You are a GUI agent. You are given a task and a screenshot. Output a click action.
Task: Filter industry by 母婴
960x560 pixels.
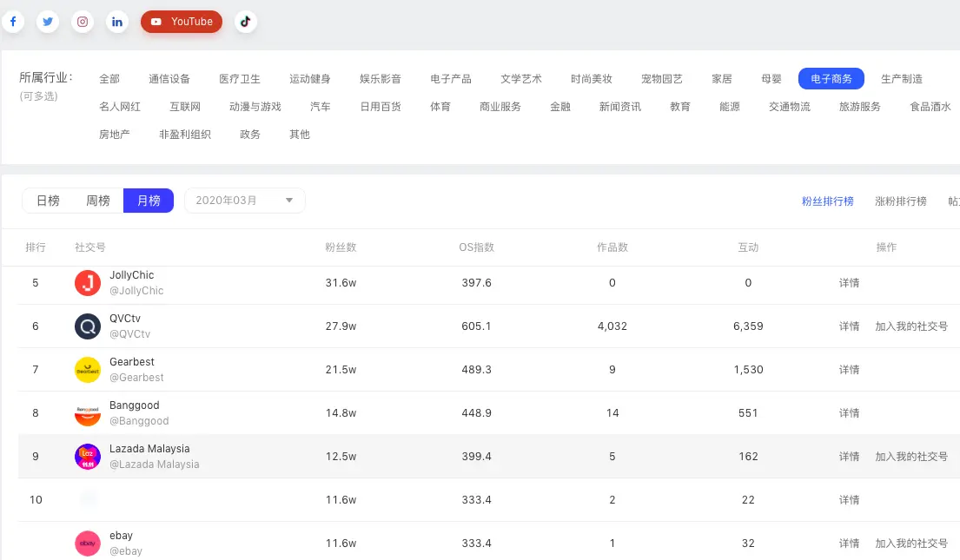pyautogui.click(x=772, y=78)
